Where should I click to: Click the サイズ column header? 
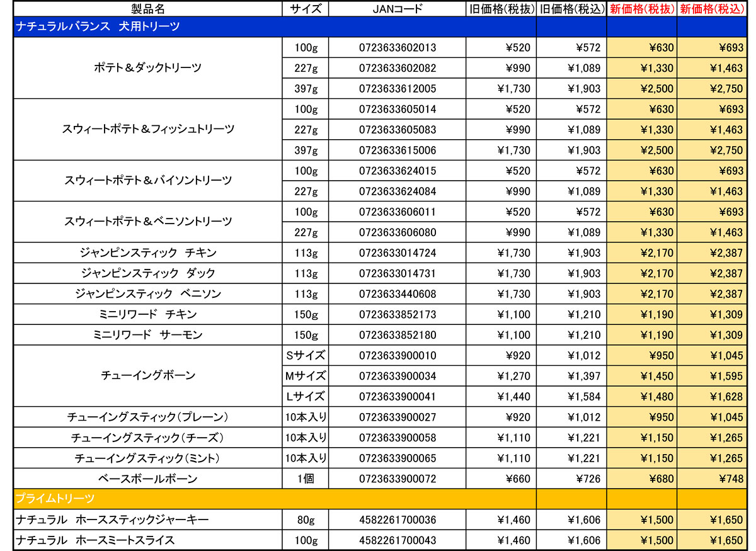(x=306, y=9)
